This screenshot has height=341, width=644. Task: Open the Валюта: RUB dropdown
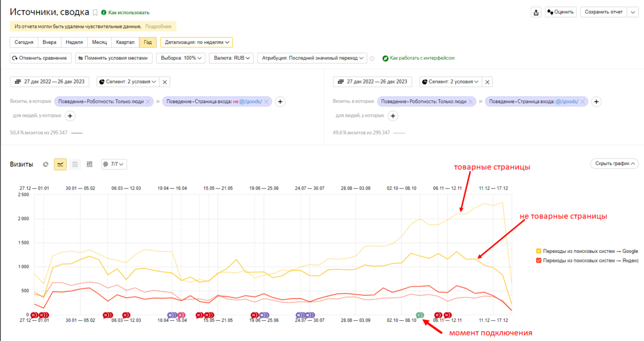point(231,58)
